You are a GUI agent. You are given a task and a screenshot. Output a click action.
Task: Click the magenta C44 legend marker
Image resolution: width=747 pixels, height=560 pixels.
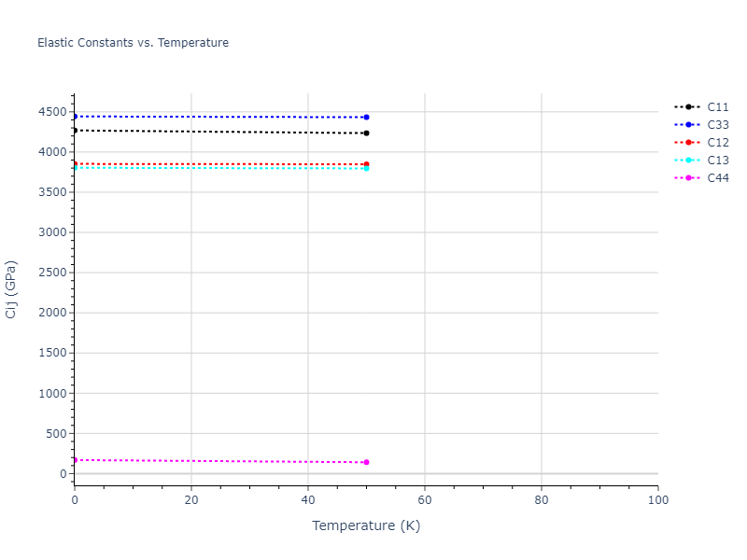[688, 178]
